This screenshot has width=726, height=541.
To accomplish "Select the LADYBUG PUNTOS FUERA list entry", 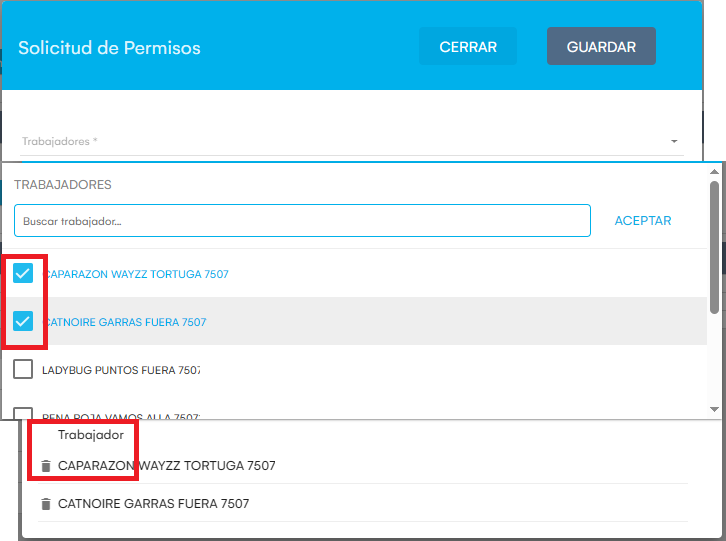I will (x=121, y=370).
